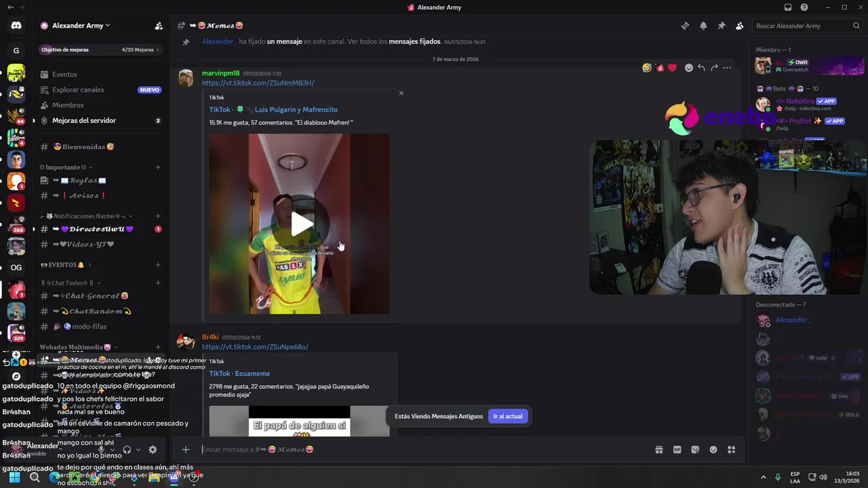Image resolution: width=868 pixels, height=488 pixels.
Task: Toggle member list visibility icon
Action: tap(740, 26)
